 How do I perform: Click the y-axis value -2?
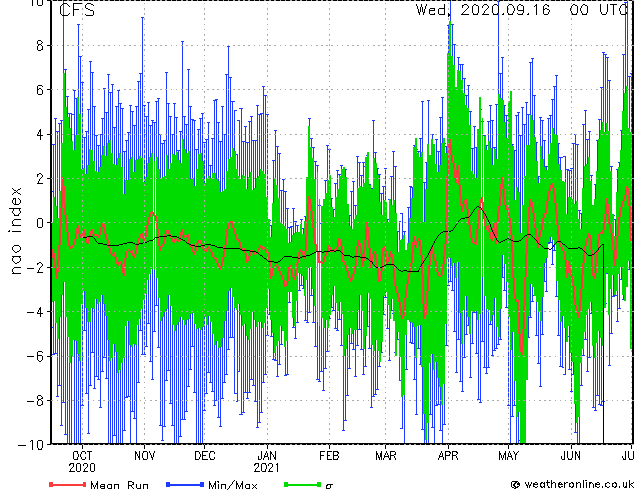coord(34,267)
